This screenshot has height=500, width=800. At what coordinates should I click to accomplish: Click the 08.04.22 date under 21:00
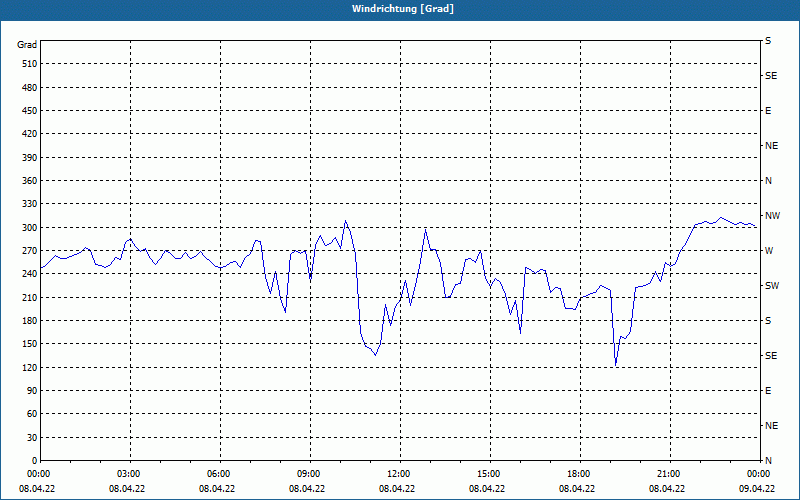(667, 489)
